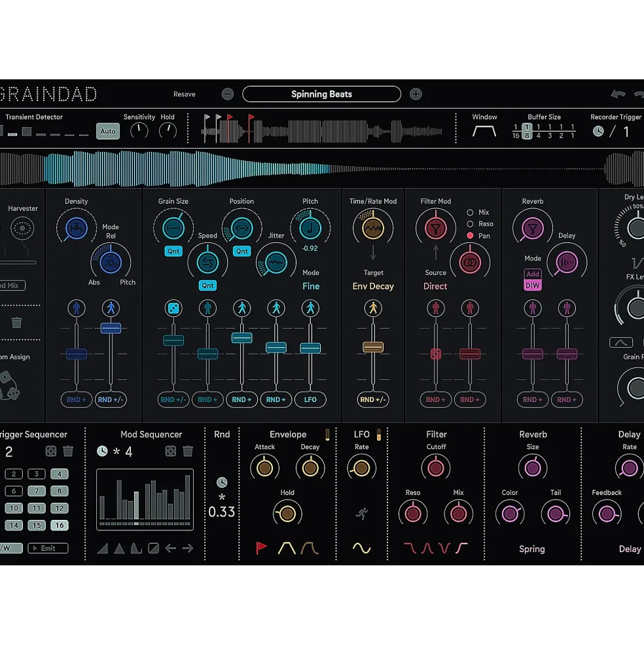Image resolution: width=644 pixels, height=645 pixels.
Task: Click the Time/Rate Mod amount slider handle
Action: [x=373, y=347]
